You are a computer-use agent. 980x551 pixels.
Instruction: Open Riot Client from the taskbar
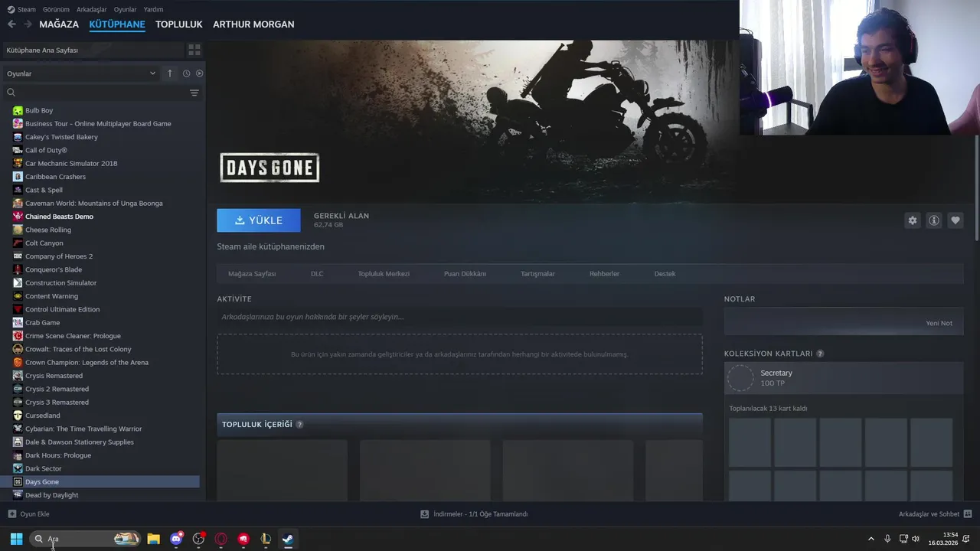[243, 539]
